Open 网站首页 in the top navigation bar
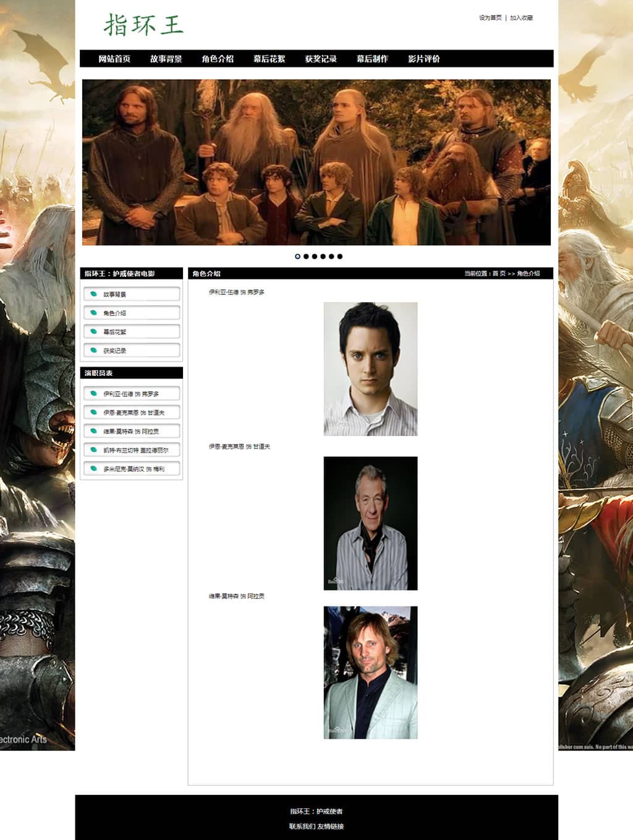Image resolution: width=633 pixels, height=840 pixels. [x=114, y=59]
